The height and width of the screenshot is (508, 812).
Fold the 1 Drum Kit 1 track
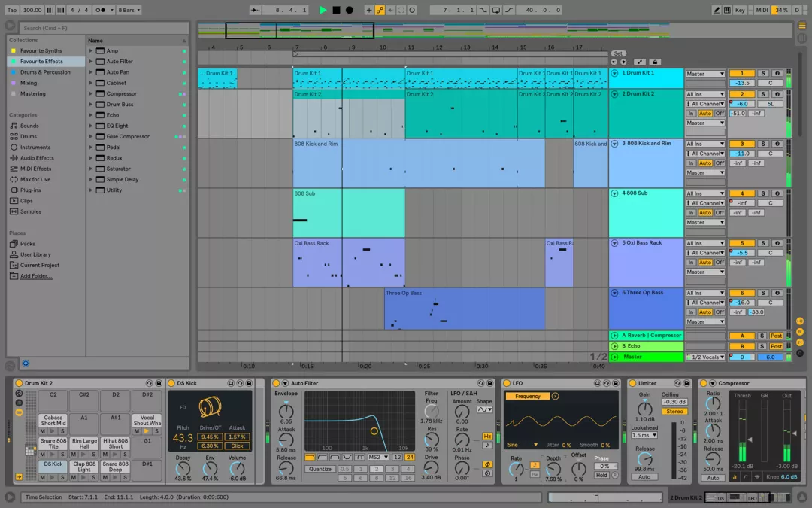pos(615,73)
